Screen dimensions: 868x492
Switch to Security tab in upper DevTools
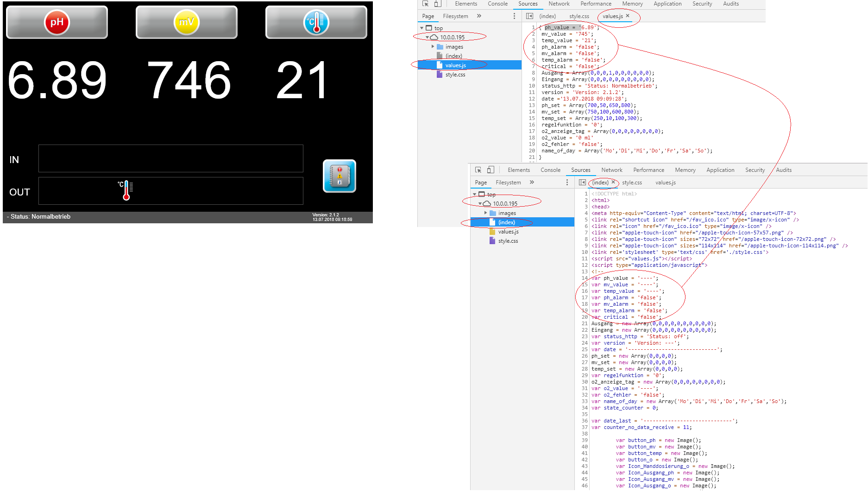[702, 4]
